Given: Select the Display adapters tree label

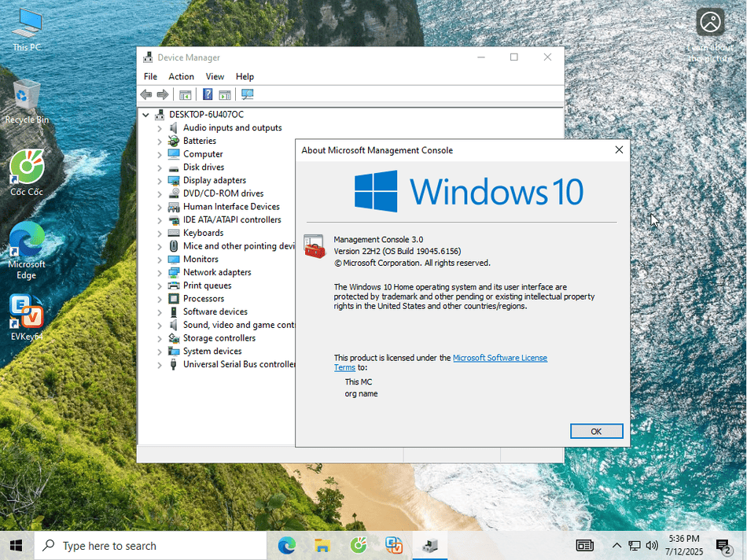Looking at the screenshot, I should tap(215, 181).
